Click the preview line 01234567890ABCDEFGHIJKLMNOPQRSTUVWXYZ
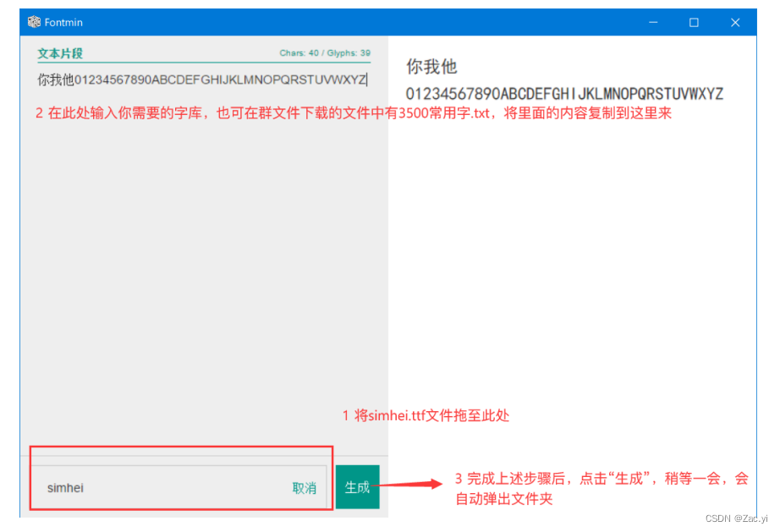This screenshot has height=532, width=780. [564, 94]
